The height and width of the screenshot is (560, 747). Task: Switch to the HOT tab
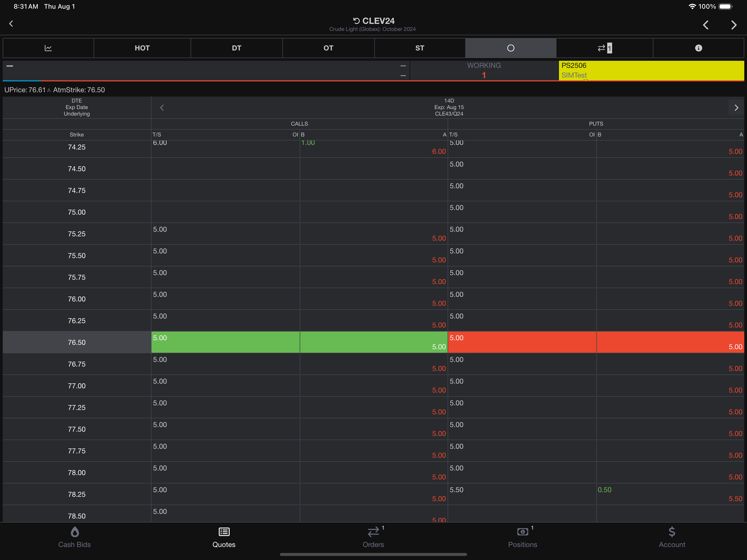[142, 48]
